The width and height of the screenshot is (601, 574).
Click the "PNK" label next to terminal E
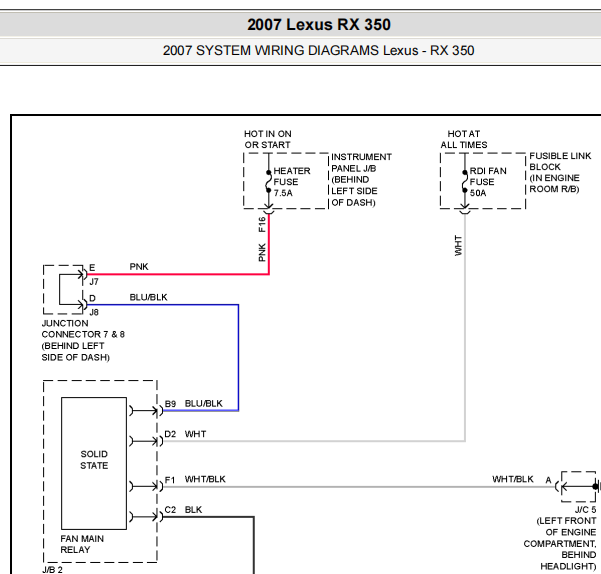[139, 266]
